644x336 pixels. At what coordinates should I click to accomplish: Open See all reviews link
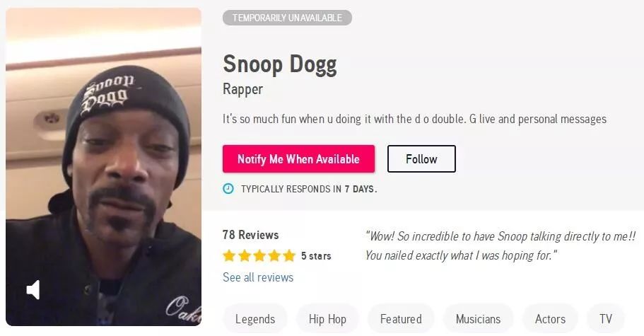click(258, 277)
